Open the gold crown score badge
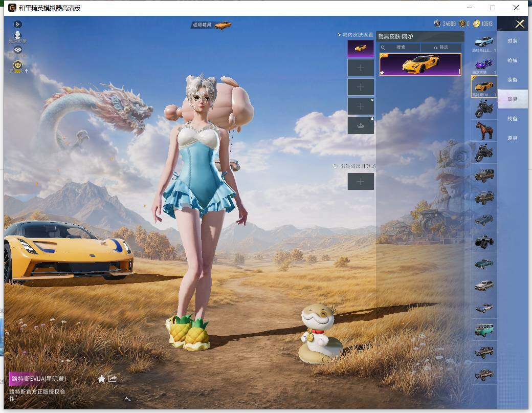The image size is (532, 413). pyautogui.click(x=18, y=65)
